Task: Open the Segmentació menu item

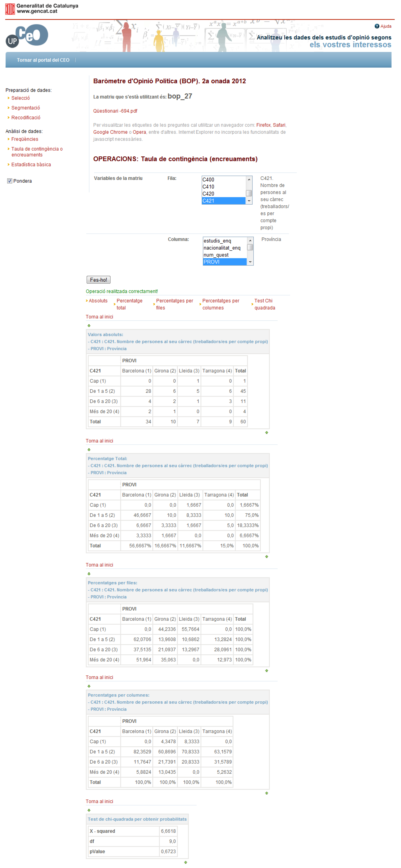Action: (26, 108)
